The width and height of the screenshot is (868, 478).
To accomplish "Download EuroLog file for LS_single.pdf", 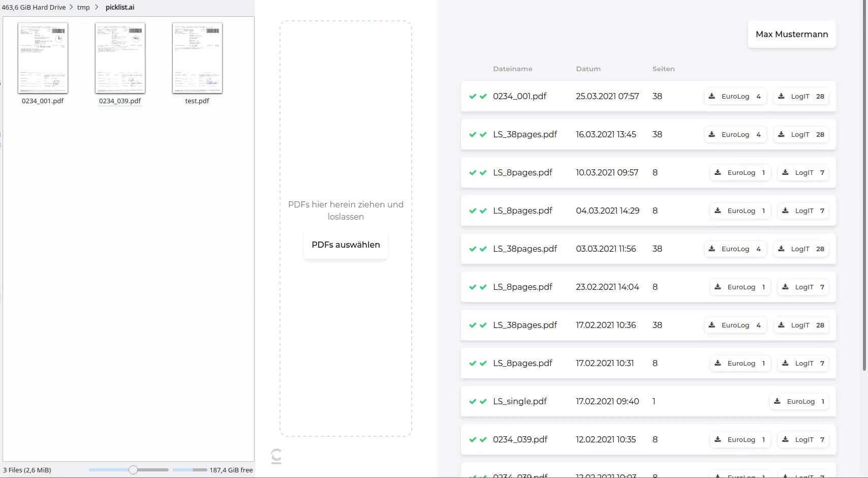I will pyautogui.click(x=800, y=402).
